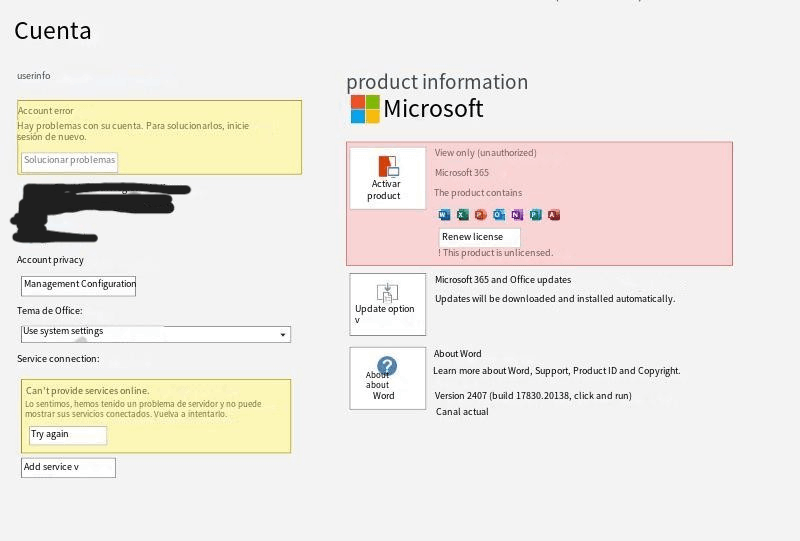
Task: Click the PowerPoint app icon
Action: point(481,215)
